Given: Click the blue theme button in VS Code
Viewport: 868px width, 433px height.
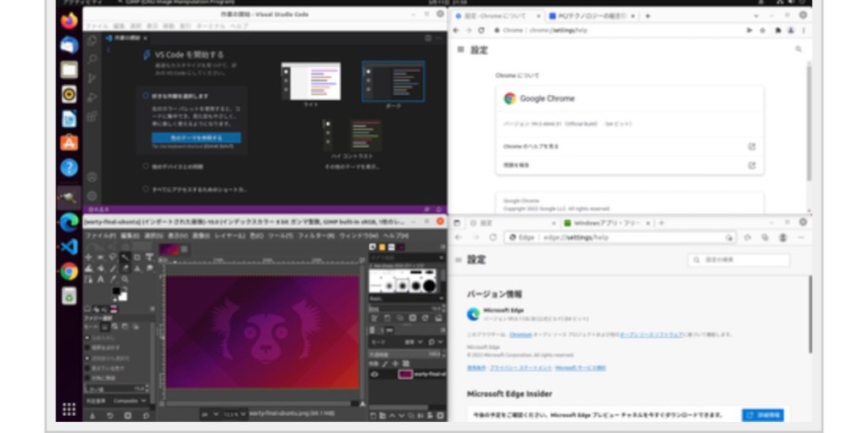Looking at the screenshot, I should tap(196, 137).
